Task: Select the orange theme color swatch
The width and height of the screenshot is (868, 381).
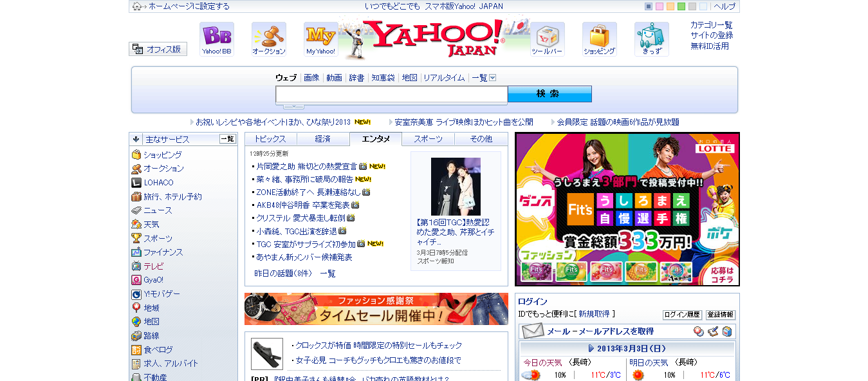Action: tap(670, 6)
